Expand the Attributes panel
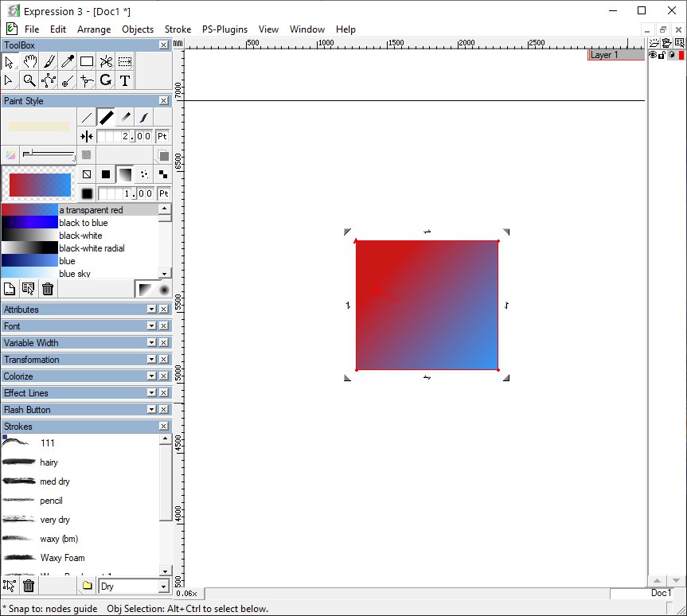Viewport: 687px width, 616px height. coord(151,310)
